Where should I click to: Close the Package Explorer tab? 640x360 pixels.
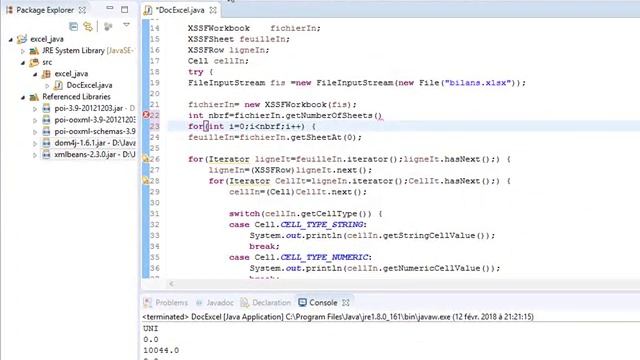82,10
